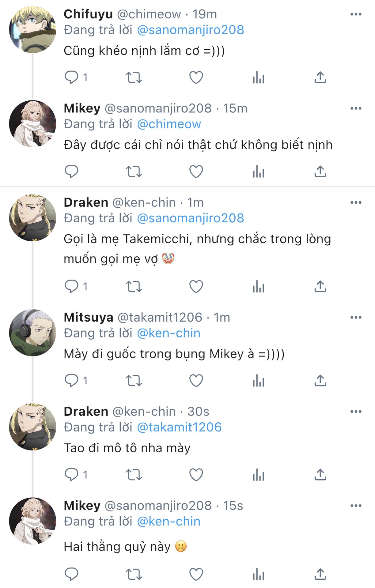Open Mitsuya's profile avatar
375x588 pixels.
pos(33,333)
